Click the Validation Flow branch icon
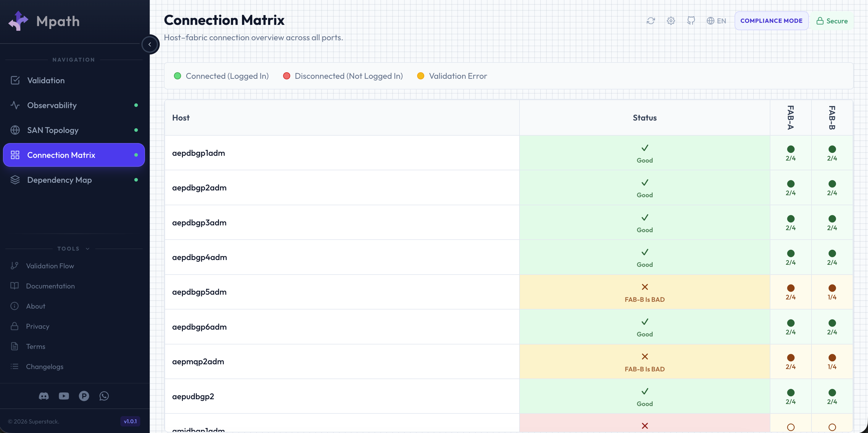Screen dimensions: 868x433 [x=14, y=266]
